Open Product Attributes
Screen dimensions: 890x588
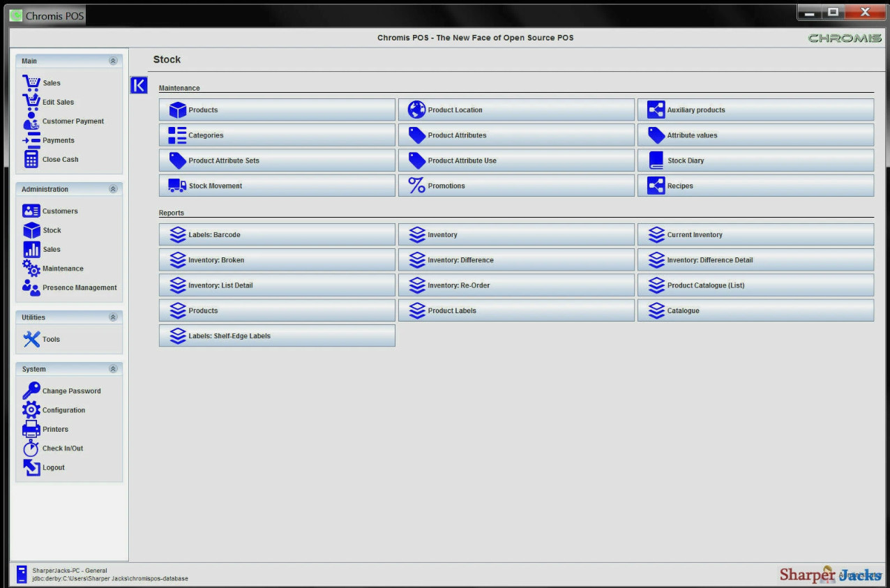[x=517, y=135]
